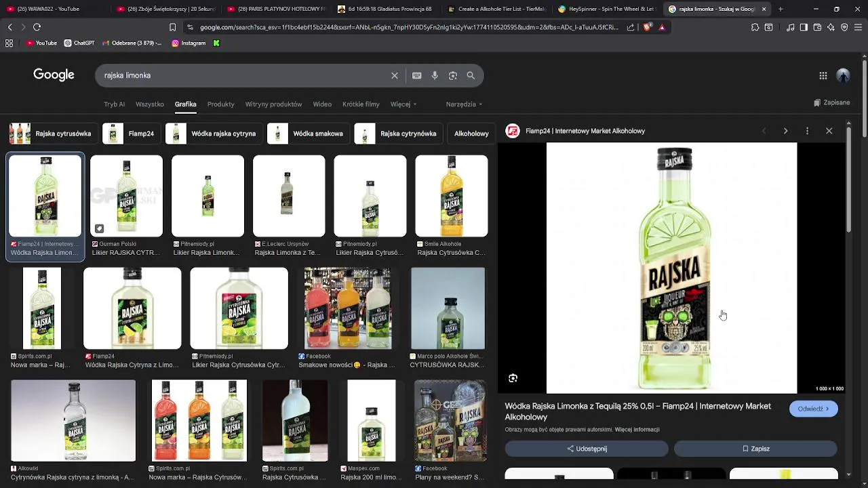The width and height of the screenshot is (868, 488).
Task: Open the E.Leclerc Ursynów result thumbnail
Action: pos(289,196)
